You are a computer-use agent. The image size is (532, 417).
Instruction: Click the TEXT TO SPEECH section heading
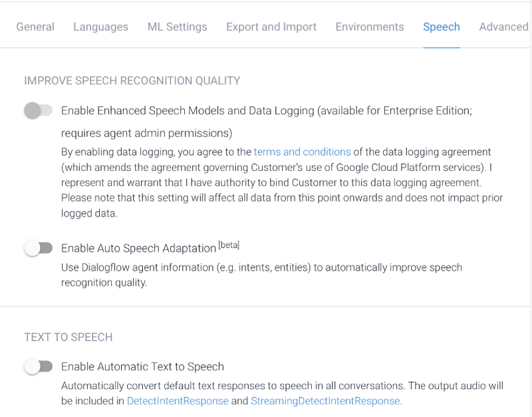(68, 337)
